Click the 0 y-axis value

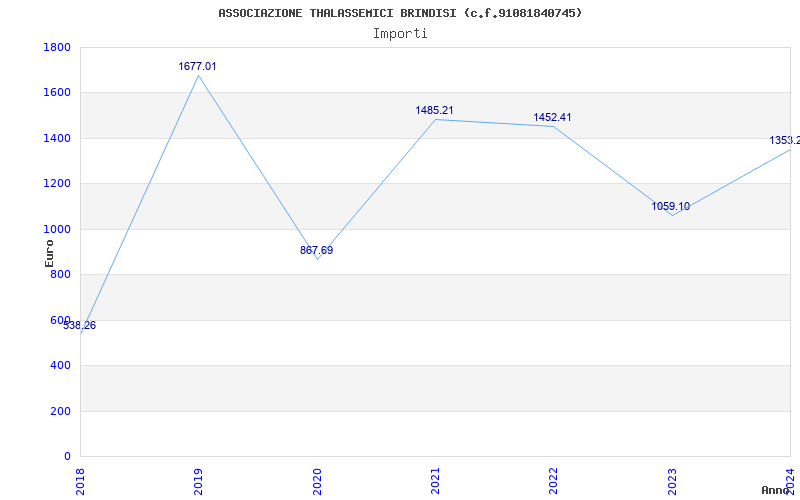67,457
